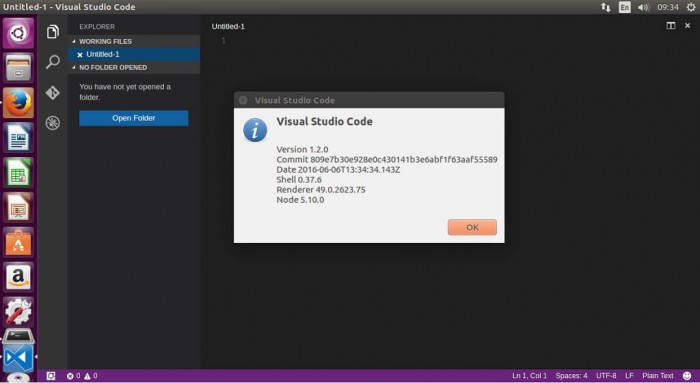Open the Debug view in activity bar
700x383 pixels.
(x=53, y=123)
